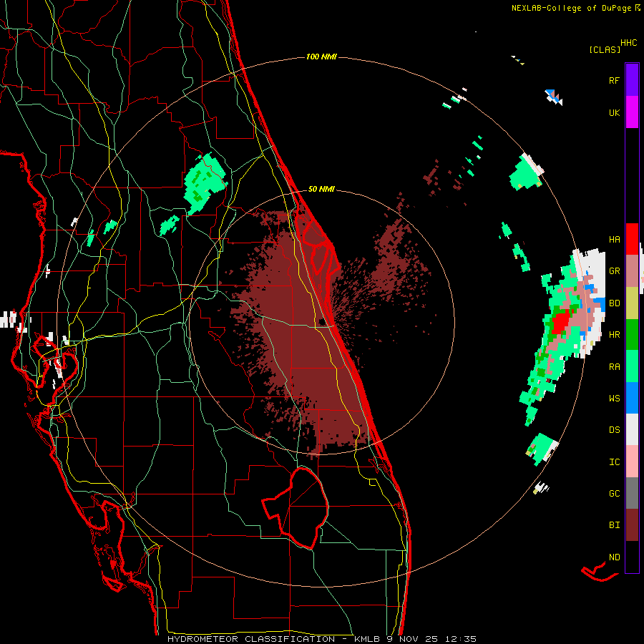Click the HR legend label
This screenshot has height=644, width=644.
coord(614,335)
